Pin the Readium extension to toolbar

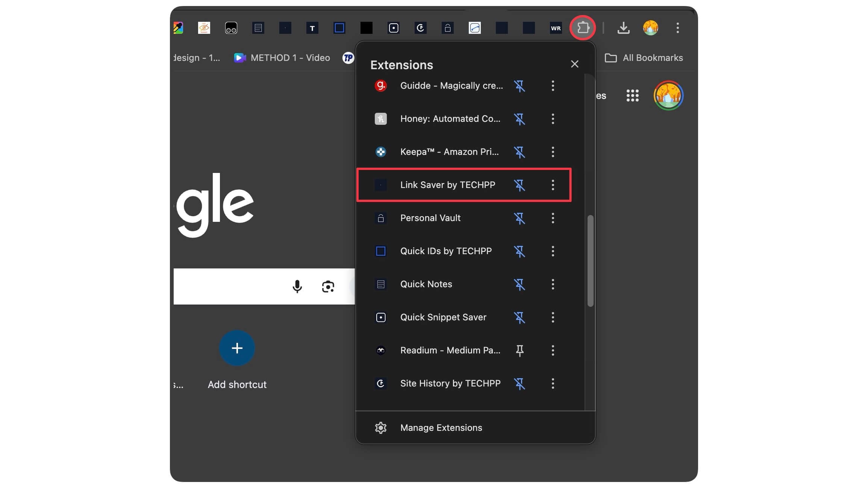(520, 350)
